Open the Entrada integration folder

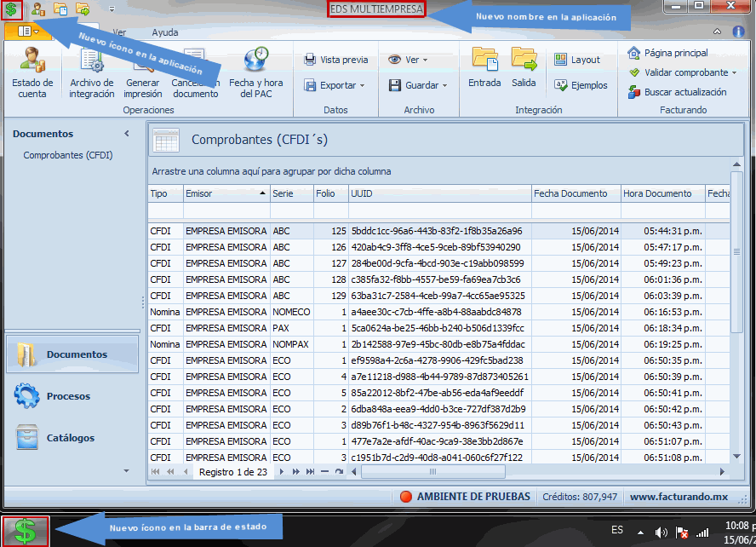(484, 68)
